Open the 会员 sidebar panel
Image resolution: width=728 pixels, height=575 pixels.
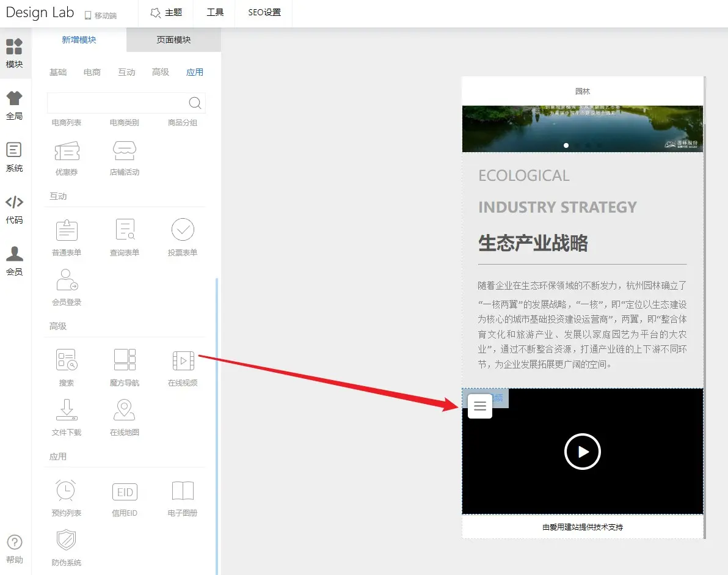[x=15, y=261]
